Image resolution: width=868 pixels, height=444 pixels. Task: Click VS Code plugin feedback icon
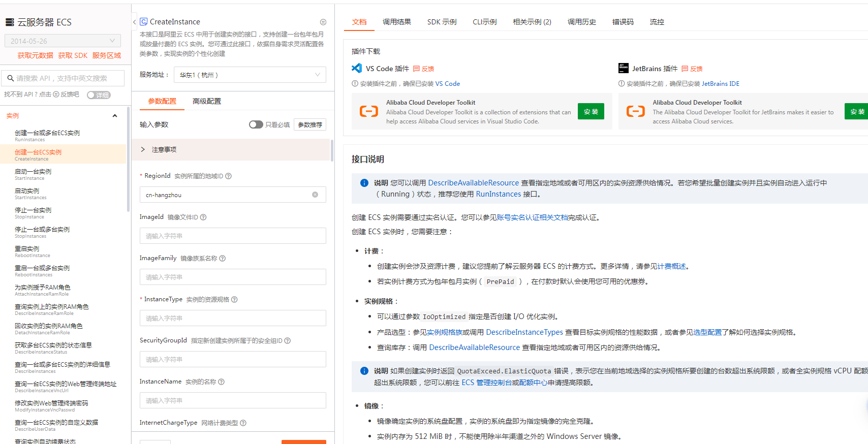tap(417, 69)
